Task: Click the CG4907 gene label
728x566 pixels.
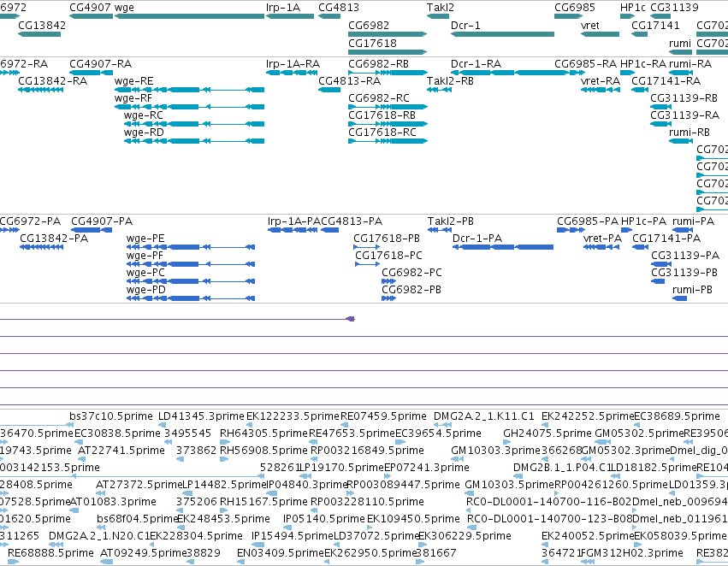Action: pos(90,8)
